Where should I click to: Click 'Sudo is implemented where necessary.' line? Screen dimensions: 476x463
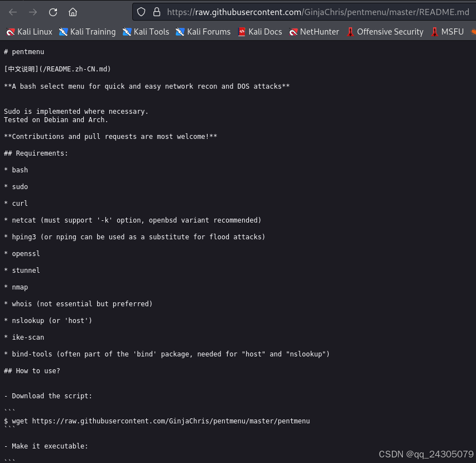76,112
